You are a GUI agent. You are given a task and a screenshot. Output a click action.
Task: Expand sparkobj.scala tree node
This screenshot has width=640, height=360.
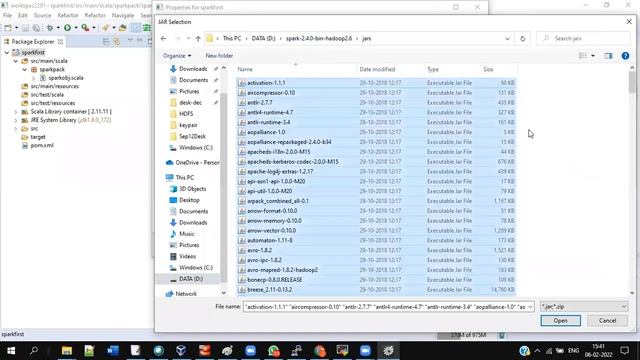click(33, 78)
